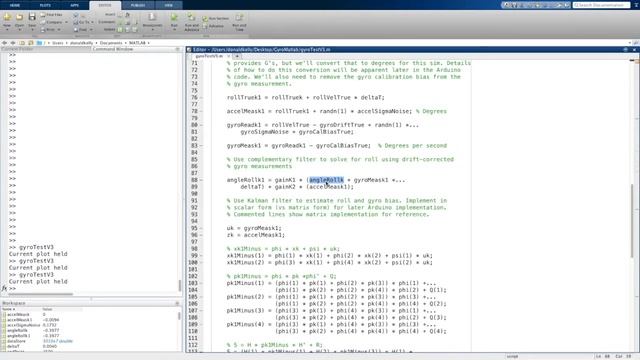The width and height of the screenshot is (640, 360).
Task: Switch to the APPS tab
Action: [74, 5]
